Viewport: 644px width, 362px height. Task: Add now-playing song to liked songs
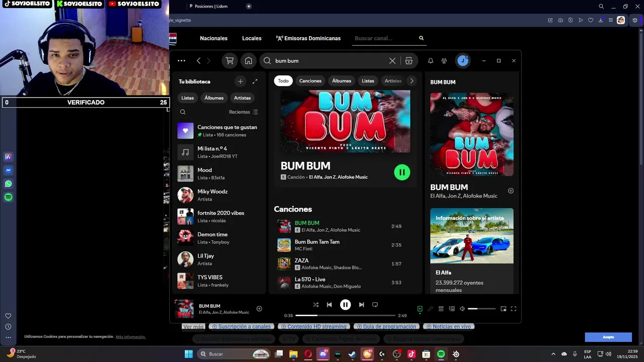tap(259, 309)
